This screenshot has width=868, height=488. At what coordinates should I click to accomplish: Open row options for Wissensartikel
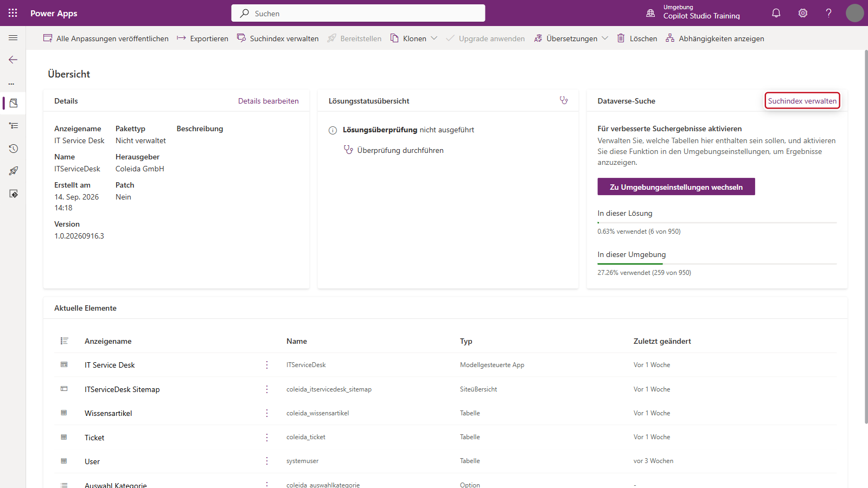coord(267,413)
